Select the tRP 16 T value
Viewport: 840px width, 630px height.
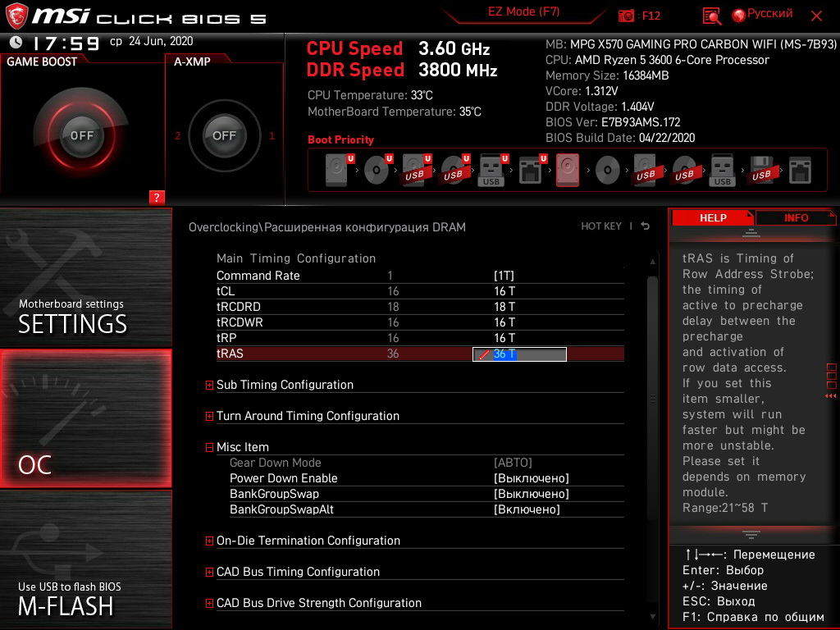pos(504,337)
